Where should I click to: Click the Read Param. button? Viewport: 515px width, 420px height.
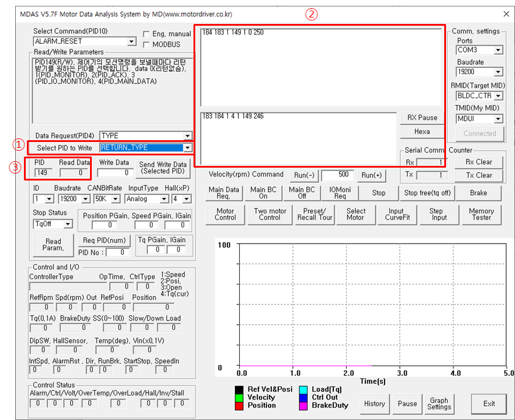(54, 245)
